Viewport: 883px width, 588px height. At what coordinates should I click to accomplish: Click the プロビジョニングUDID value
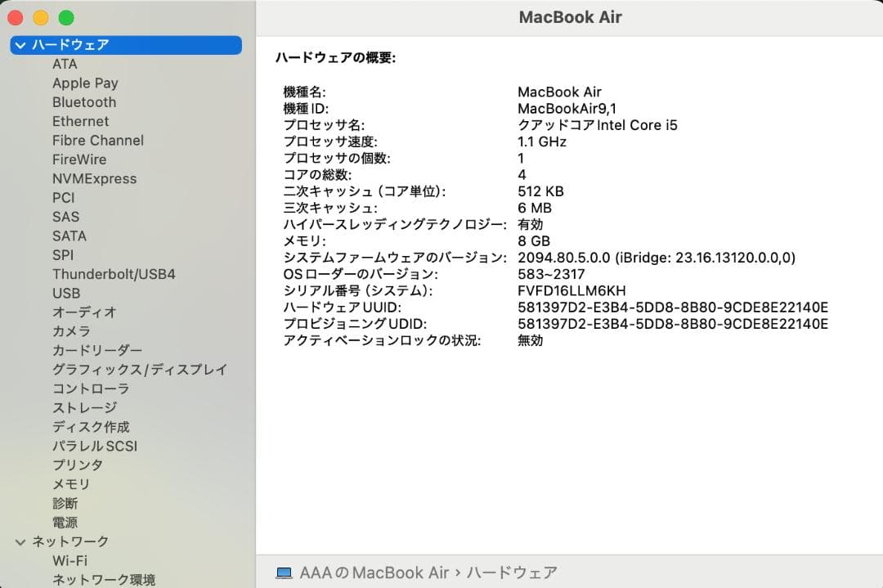pyautogui.click(x=673, y=324)
